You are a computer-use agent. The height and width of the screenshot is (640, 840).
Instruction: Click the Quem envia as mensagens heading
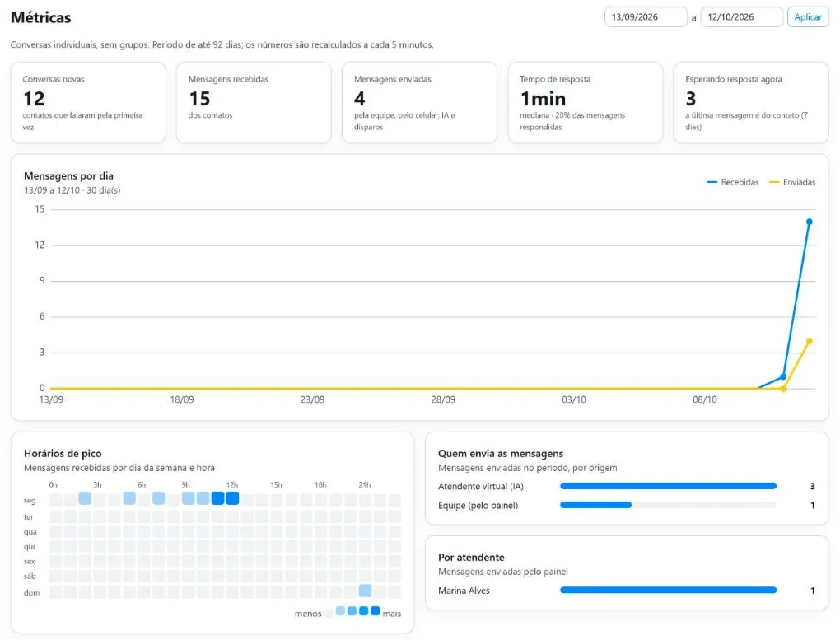[501, 454]
